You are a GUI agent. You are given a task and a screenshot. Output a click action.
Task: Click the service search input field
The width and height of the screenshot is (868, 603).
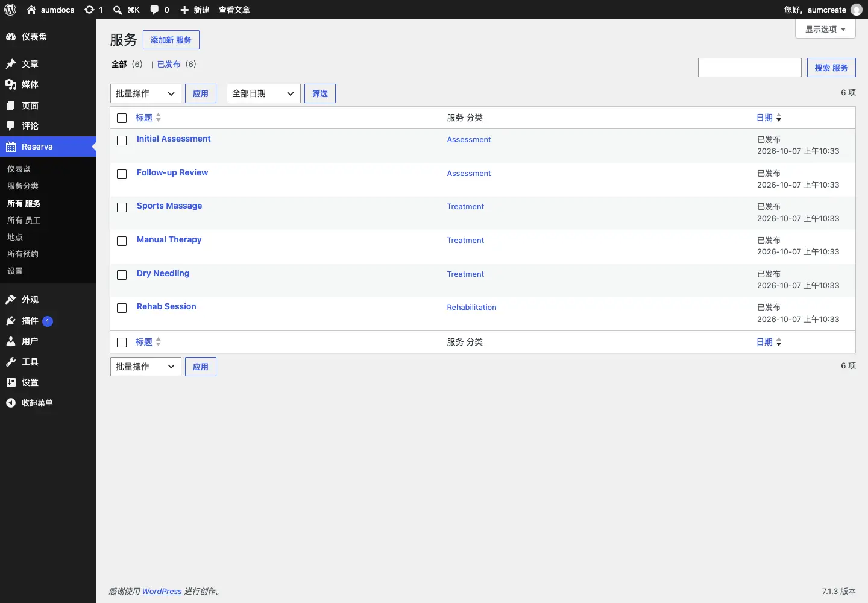[750, 68]
